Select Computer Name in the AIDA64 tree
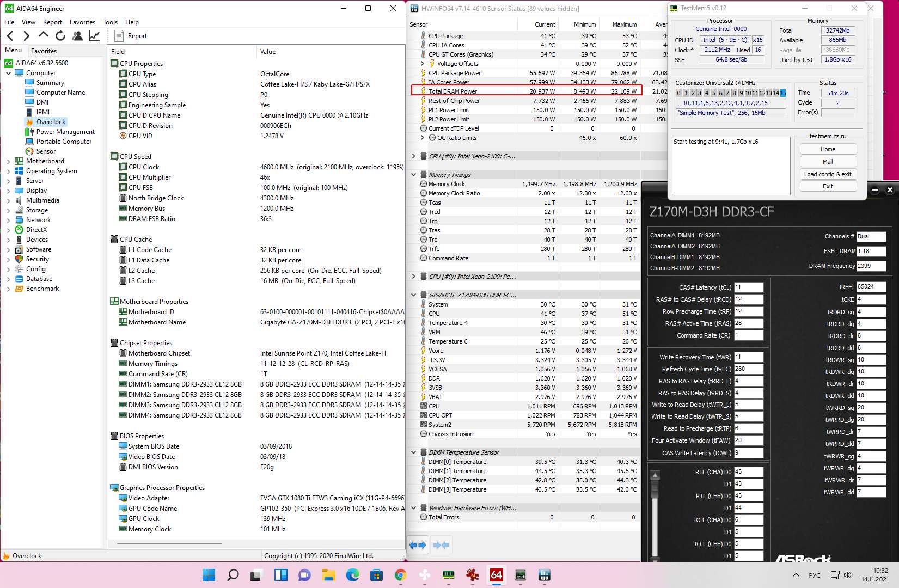The width and height of the screenshot is (899, 588). click(60, 93)
